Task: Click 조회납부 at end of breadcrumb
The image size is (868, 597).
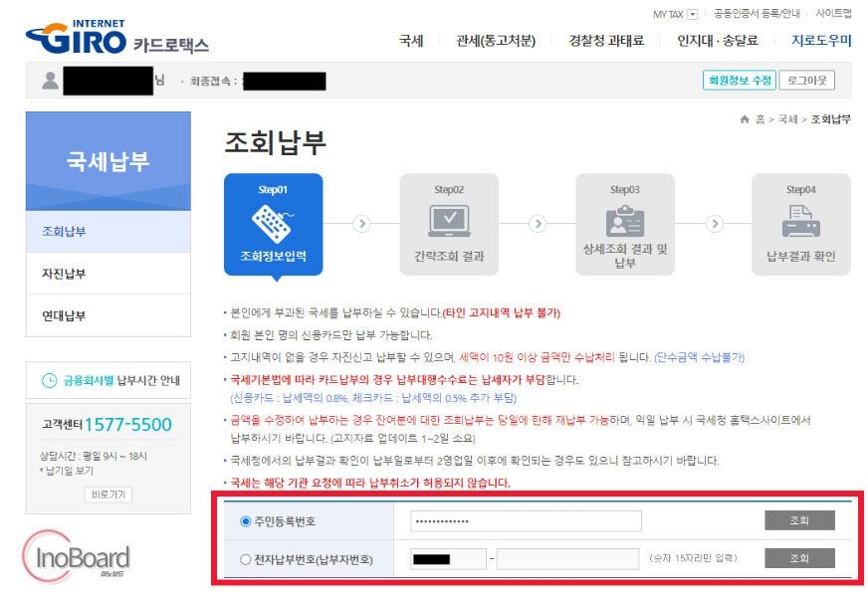Action: pos(830,119)
